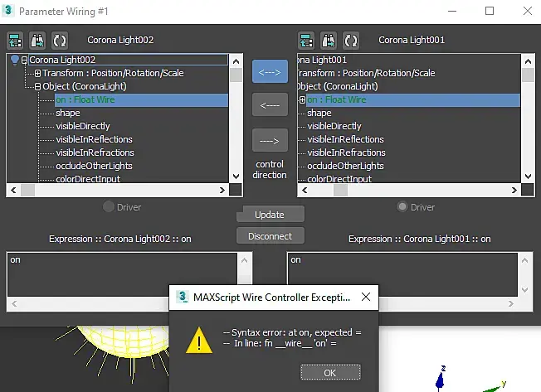Choose the left-pointing control direction arrow
The image size is (541, 392).
270,104
